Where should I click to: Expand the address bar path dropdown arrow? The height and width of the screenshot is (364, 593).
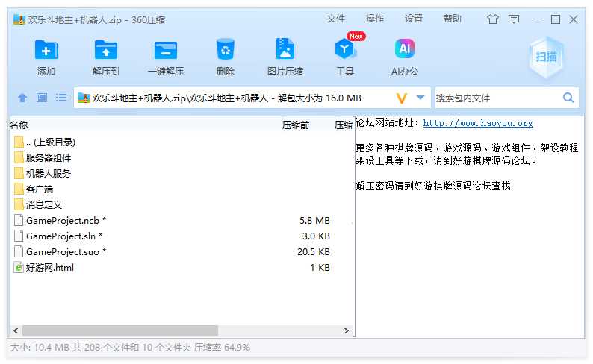[420, 98]
